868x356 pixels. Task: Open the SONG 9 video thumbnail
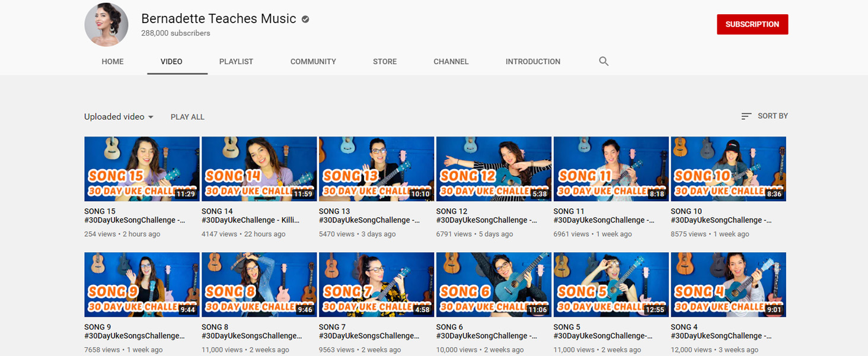(142, 285)
